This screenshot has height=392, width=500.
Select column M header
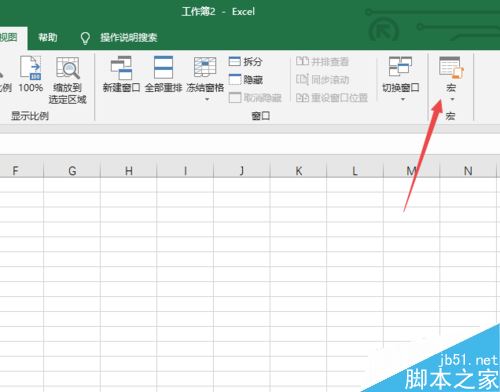(412, 171)
